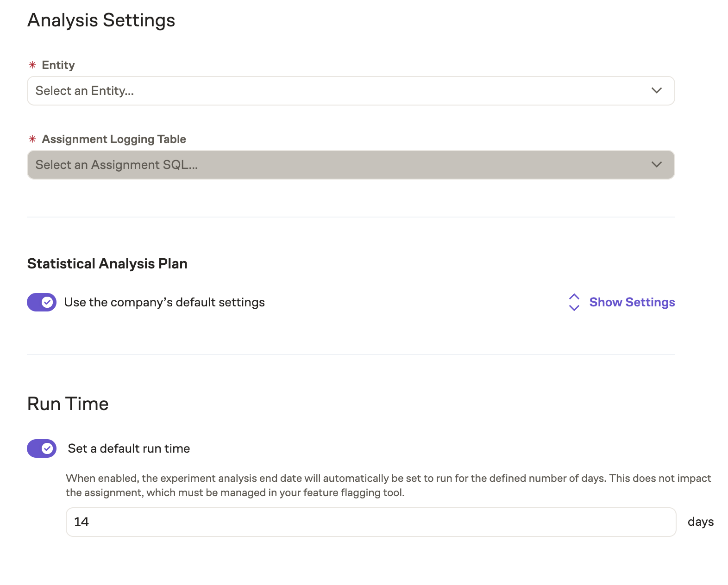Expand settings via the Show Settings link
The height and width of the screenshot is (585, 728).
pos(632,302)
